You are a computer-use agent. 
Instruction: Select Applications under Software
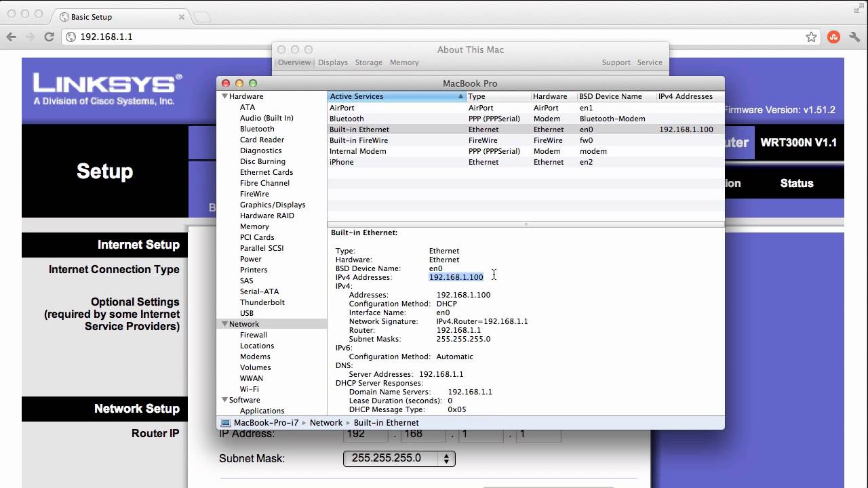tap(262, 411)
